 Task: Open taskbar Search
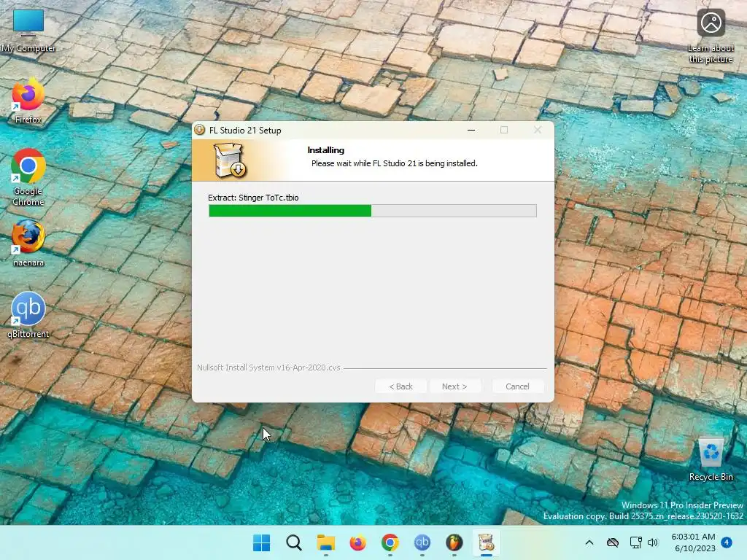294,542
